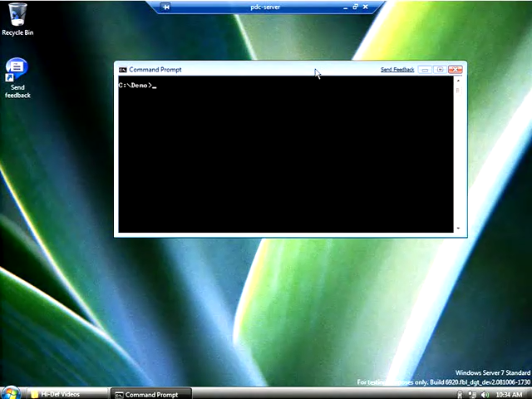Maximize the Command Prompt window

click(440, 70)
